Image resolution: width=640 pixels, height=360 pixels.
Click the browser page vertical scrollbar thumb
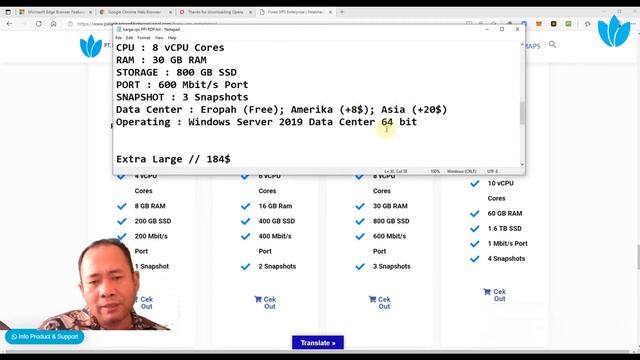(637, 257)
